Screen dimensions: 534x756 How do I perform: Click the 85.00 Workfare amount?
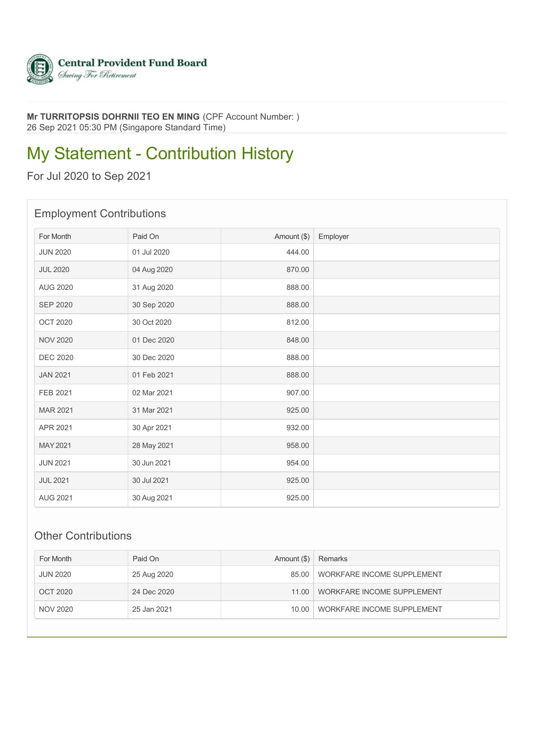300,574
